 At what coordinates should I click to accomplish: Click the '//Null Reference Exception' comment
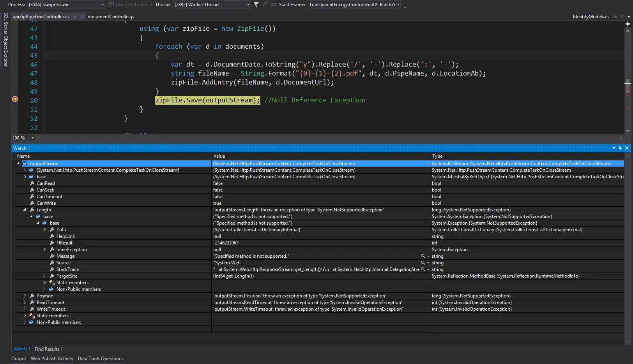point(315,100)
